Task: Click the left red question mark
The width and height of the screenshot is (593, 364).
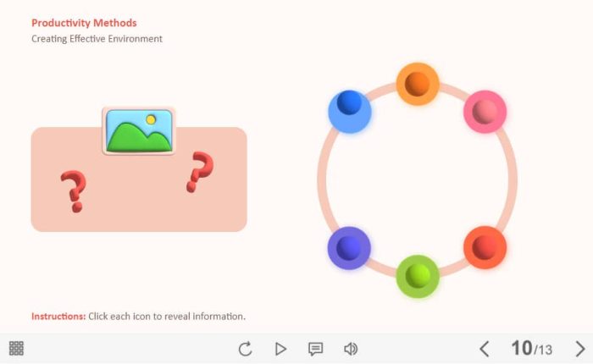Action: click(x=74, y=191)
